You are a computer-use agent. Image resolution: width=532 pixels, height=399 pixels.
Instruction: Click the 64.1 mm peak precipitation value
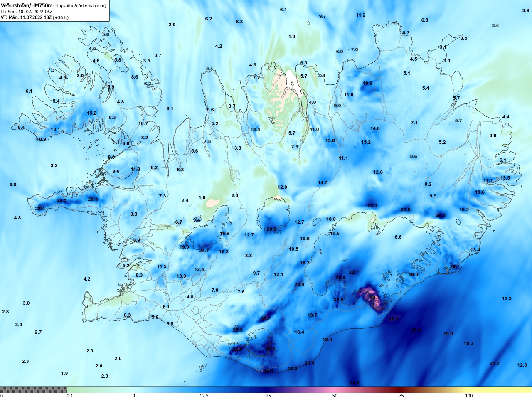pos(374,298)
